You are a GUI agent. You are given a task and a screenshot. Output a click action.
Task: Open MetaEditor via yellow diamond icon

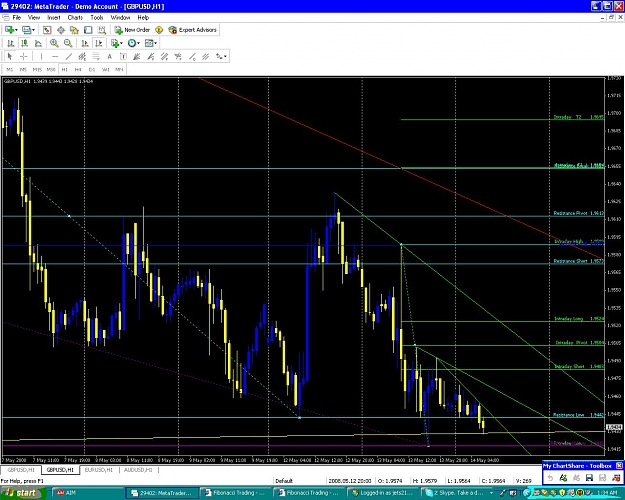point(159,30)
